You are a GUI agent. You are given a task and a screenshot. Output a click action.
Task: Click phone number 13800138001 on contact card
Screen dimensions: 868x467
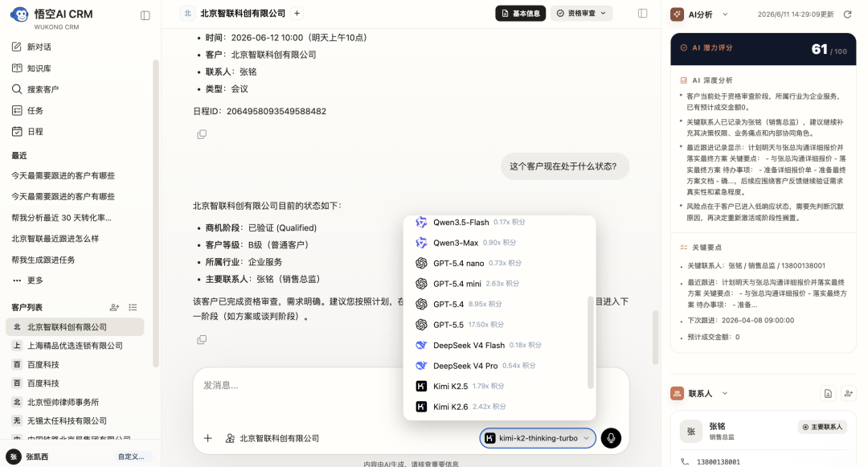(x=718, y=461)
